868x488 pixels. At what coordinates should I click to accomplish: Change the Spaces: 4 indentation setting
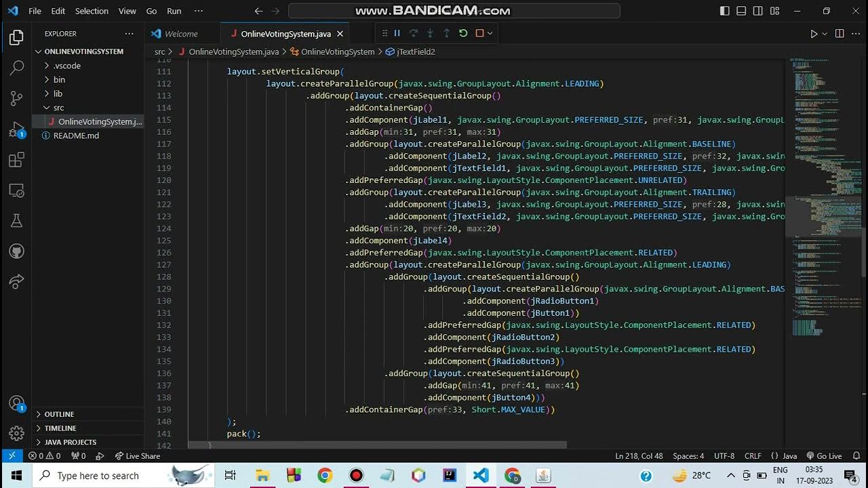point(688,456)
